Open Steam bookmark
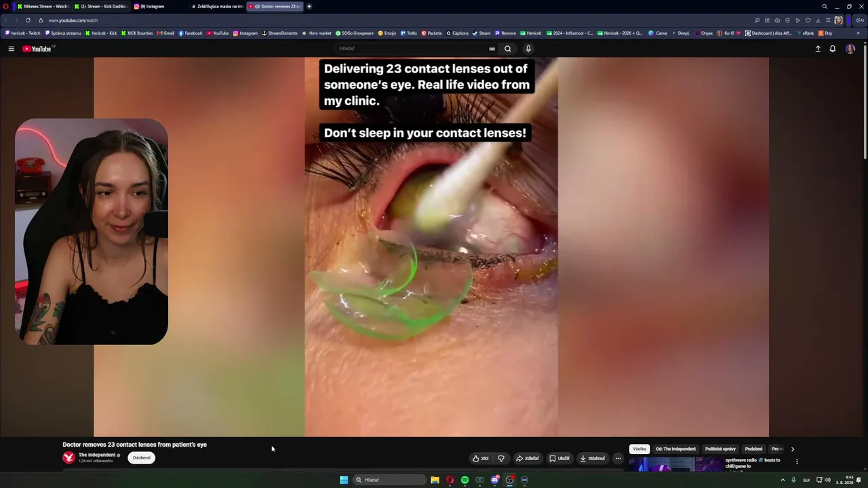Screen dimensions: 868x488 click(x=481, y=33)
